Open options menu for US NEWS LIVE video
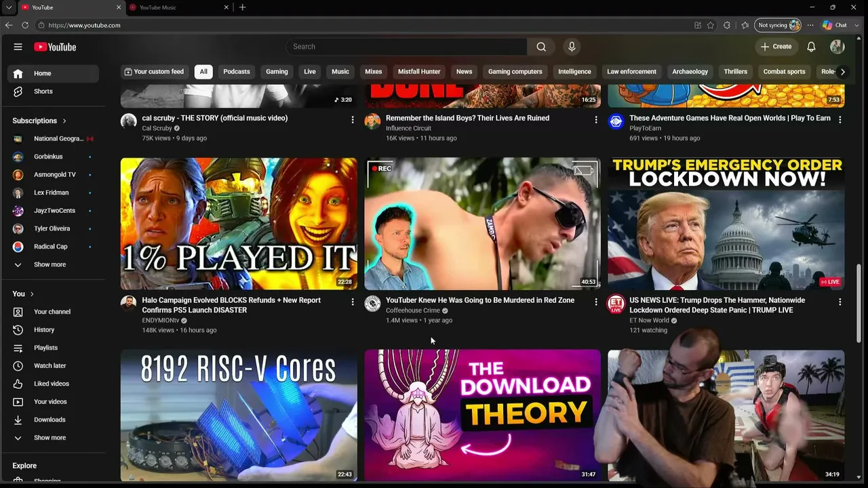Image resolution: width=868 pixels, height=488 pixels. coord(840,302)
